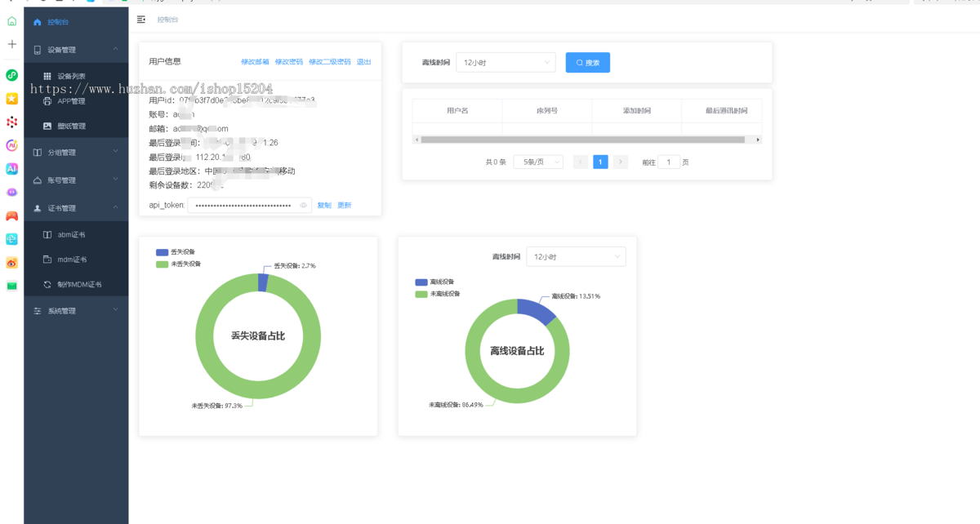
Task: Select page 1 in pagination
Action: pyautogui.click(x=600, y=162)
